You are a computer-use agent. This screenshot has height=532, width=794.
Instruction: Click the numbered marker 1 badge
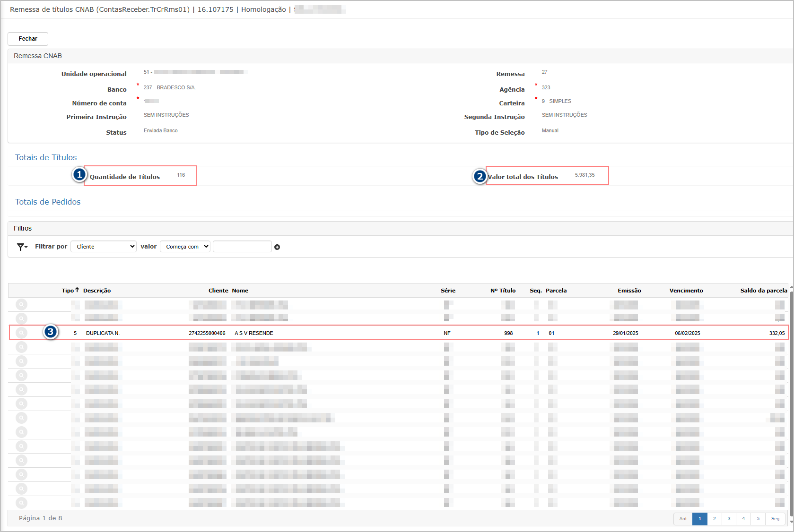point(79,175)
